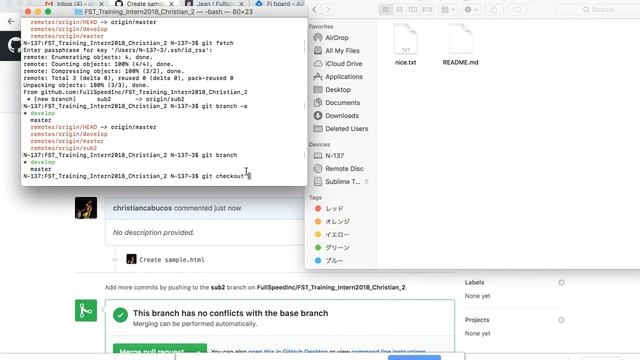Click Labels heading in PR sidebar
The height and width of the screenshot is (360, 640).
[x=474, y=282]
